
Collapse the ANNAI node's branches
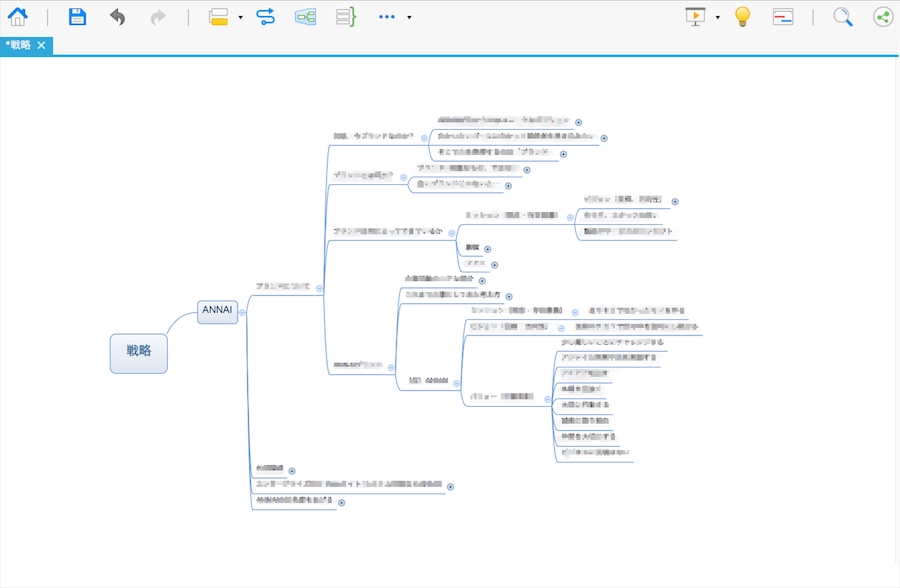point(243,311)
